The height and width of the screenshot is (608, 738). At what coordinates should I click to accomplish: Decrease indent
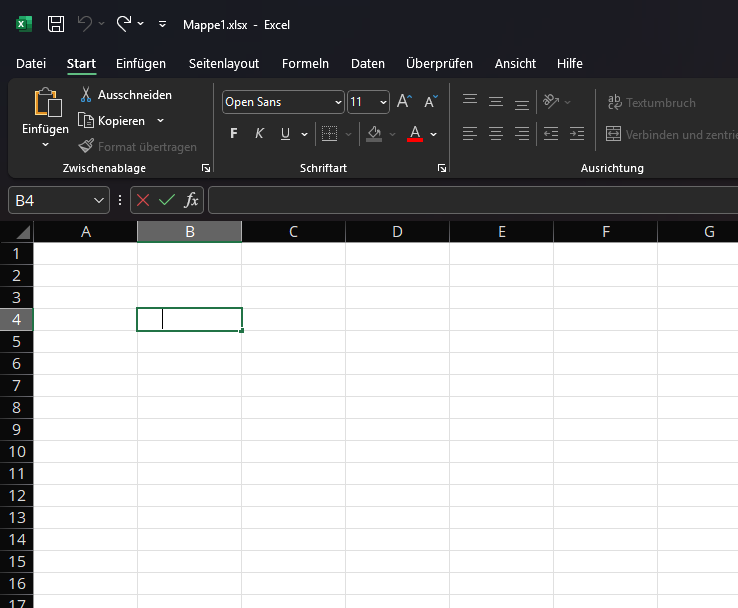point(551,134)
